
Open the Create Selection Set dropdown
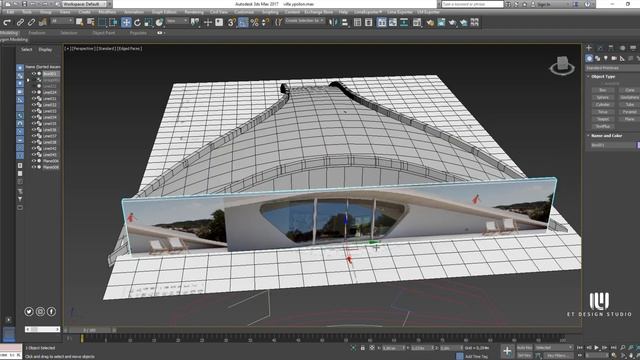(x=305, y=20)
